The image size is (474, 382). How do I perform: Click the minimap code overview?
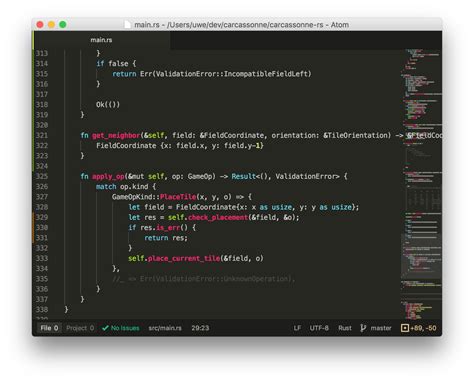coord(421,184)
